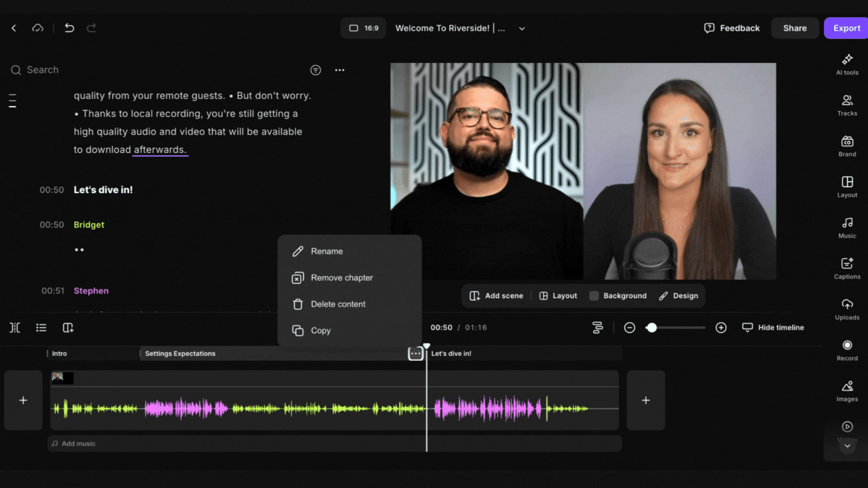Select Remove chapter from context menu

pos(341,278)
